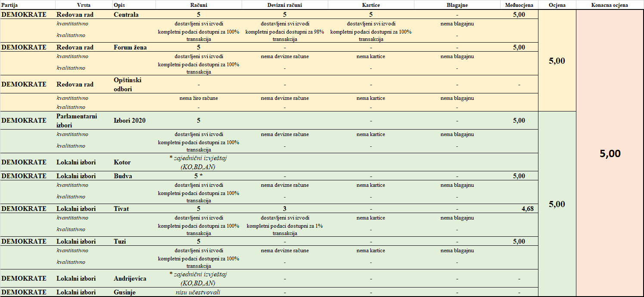Click the "nema žiro račune" cell
Image resolution: width=644 pixels, height=297 pixels.
[199, 98]
